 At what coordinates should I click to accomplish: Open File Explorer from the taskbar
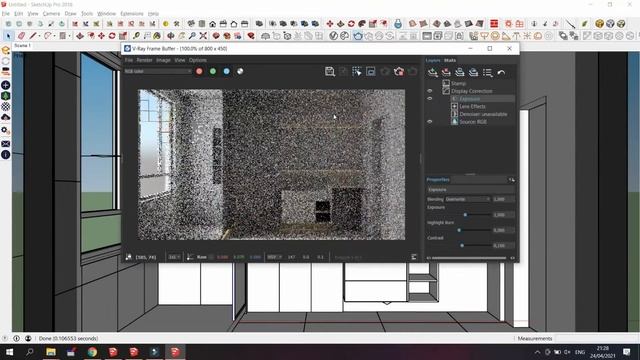pyautogui.click(x=51, y=352)
